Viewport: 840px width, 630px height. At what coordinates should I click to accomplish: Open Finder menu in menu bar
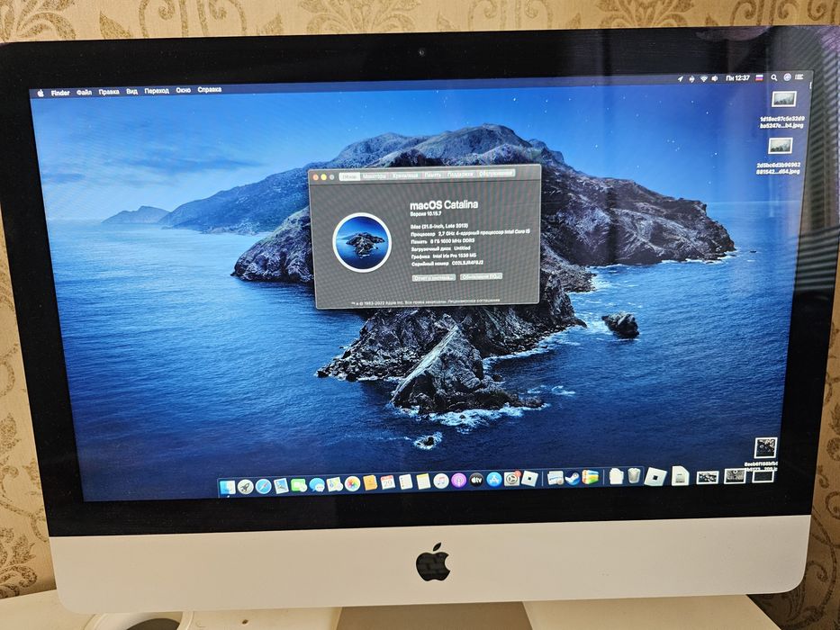(x=60, y=94)
